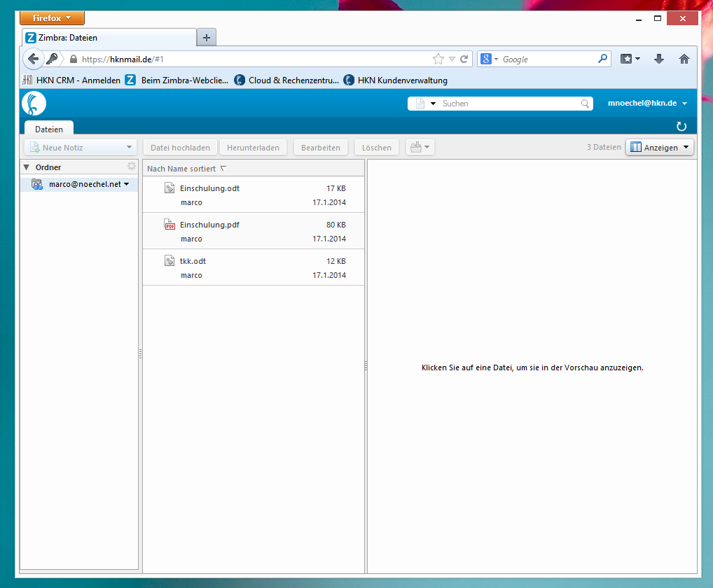Open new browser tab with plus button
Image resolution: width=713 pixels, height=588 pixels.
click(207, 38)
